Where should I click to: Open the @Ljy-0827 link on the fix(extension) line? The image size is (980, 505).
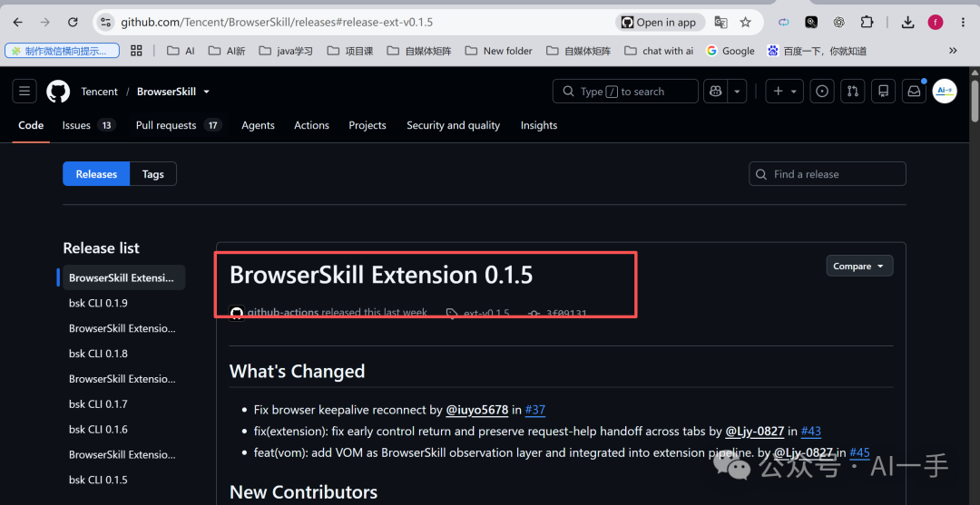(754, 432)
